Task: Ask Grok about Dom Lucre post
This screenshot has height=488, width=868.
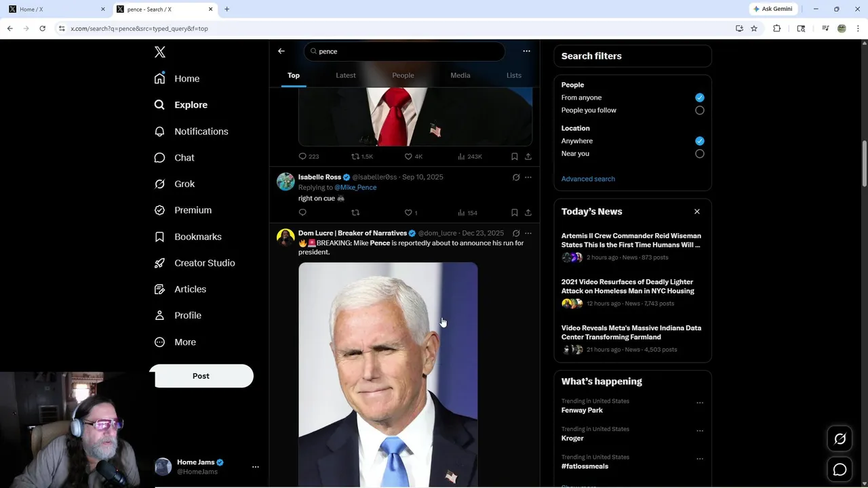Action: coord(516,233)
